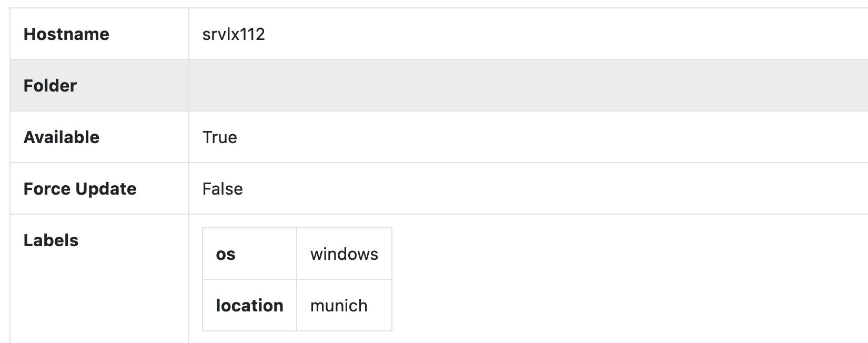The width and height of the screenshot is (868, 343).
Task: Click the "location" label key cell
Action: pos(249,306)
